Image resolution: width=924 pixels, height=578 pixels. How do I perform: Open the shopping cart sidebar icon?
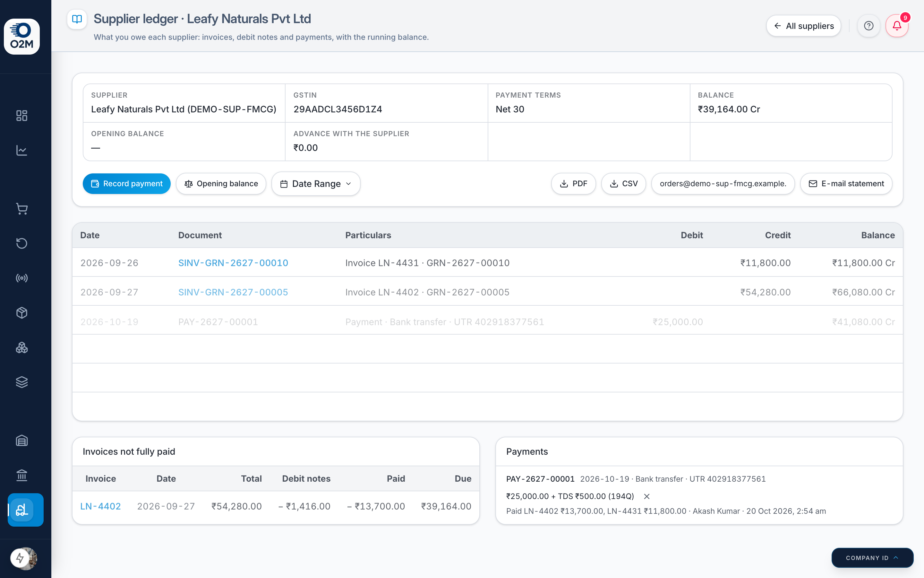(x=22, y=209)
